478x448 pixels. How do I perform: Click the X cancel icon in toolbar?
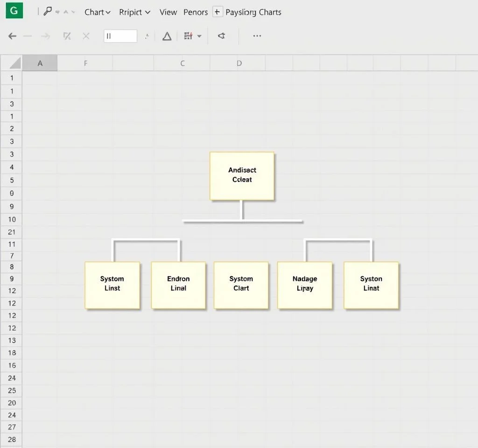(x=86, y=36)
